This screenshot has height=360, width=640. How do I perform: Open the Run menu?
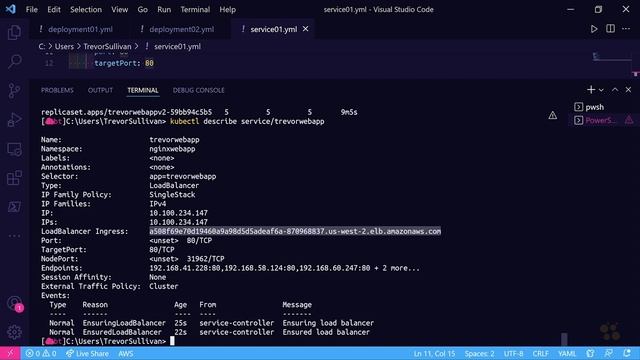coord(164,9)
